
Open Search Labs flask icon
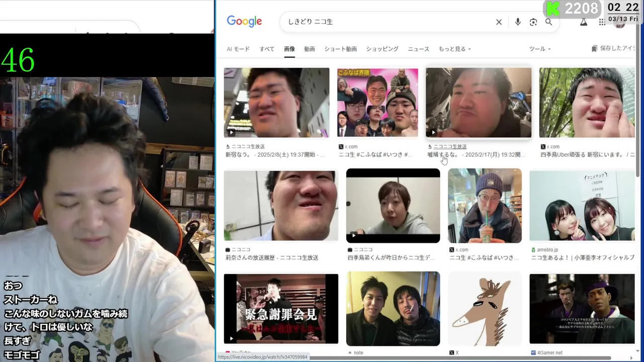(x=584, y=22)
